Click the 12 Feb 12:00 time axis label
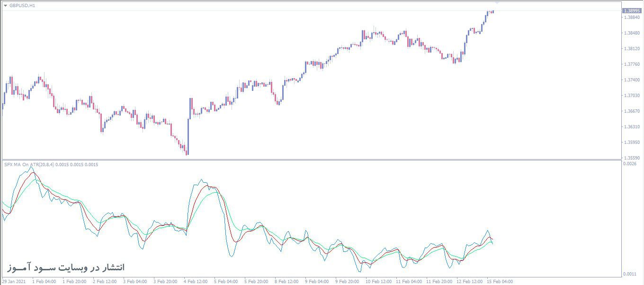Image resolution: width=644 pixels, height=285 pixels. point(470,282)
